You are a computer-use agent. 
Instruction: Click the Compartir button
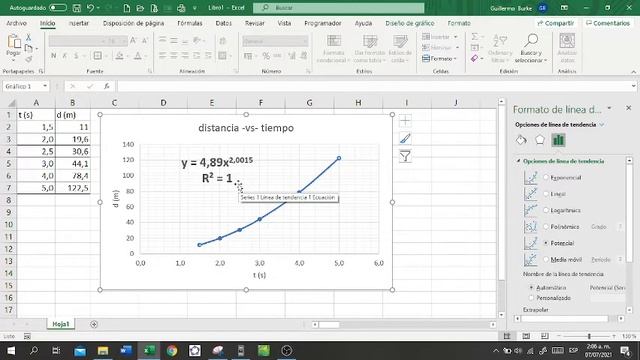[x=556, y=23]
